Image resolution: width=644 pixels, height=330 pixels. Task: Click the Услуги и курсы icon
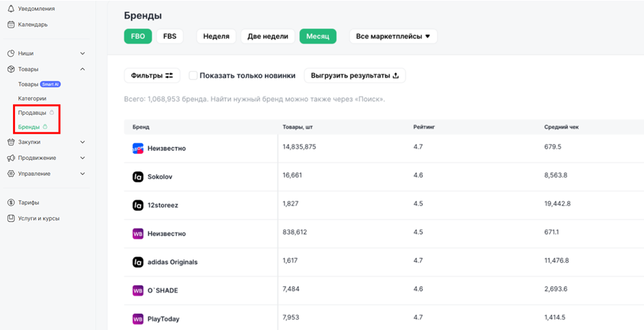pos(11,218)
